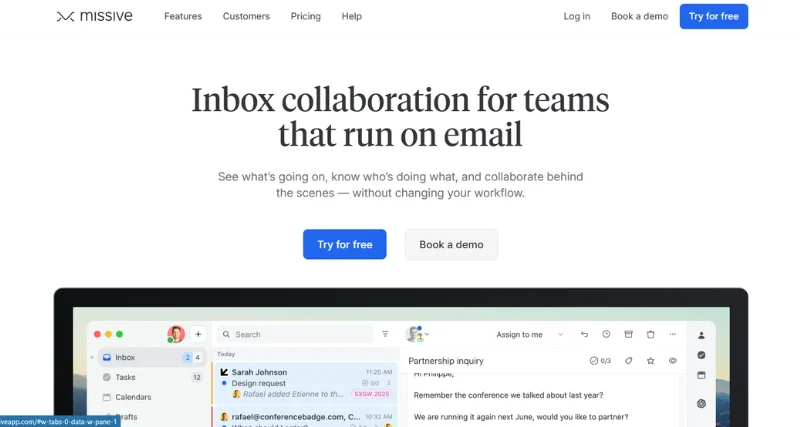800x427 pixels.
Task: Star the Partnership inquiry conversation
Action: coord(650,360)
